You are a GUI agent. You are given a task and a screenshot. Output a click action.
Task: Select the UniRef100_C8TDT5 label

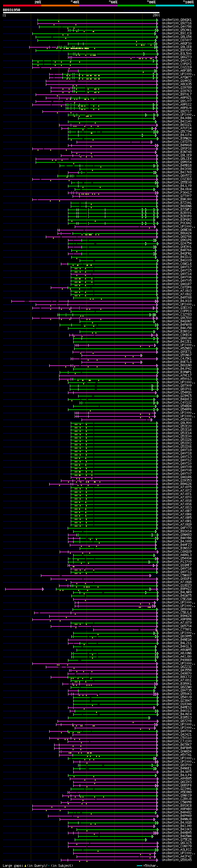pos(177,142)
